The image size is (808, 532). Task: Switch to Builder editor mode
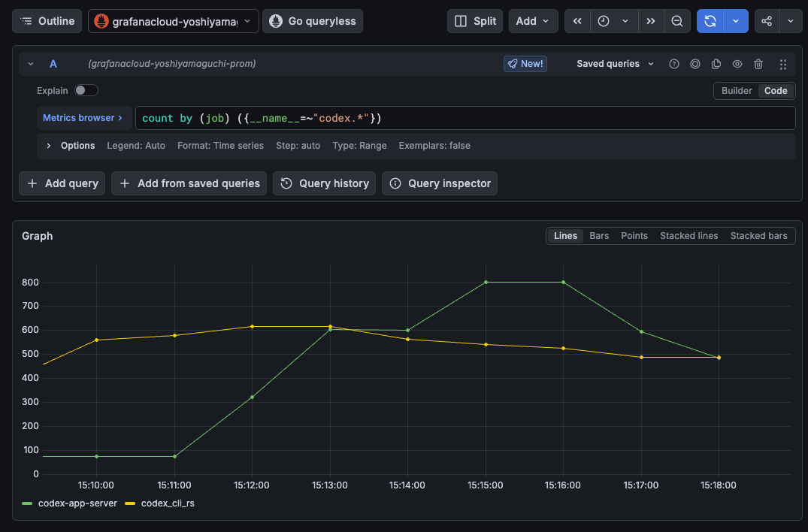(x=737, y=91)
